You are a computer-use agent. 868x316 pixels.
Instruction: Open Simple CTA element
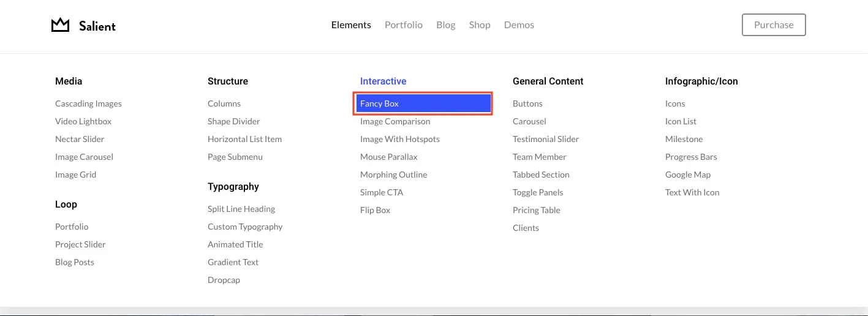(382, 192)
